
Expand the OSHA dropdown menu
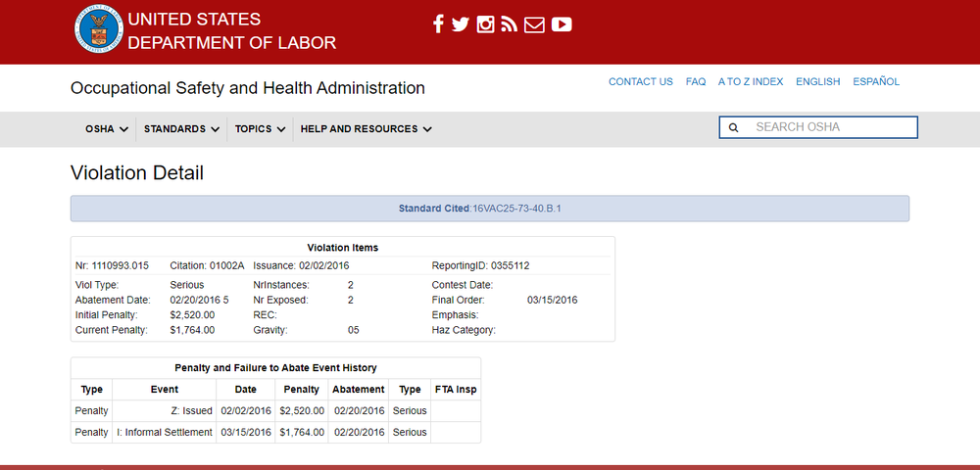(x=107, y=128)
